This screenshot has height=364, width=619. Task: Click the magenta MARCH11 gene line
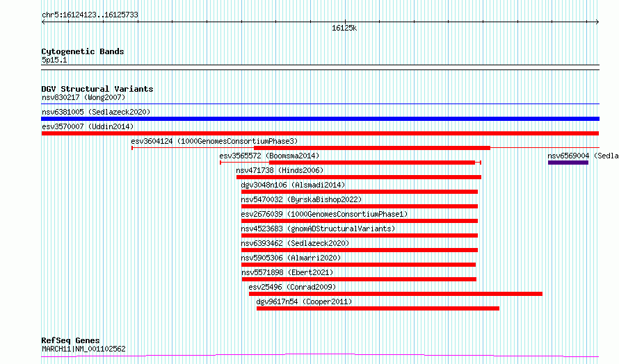pyautogui.click(x=320, y=356)
